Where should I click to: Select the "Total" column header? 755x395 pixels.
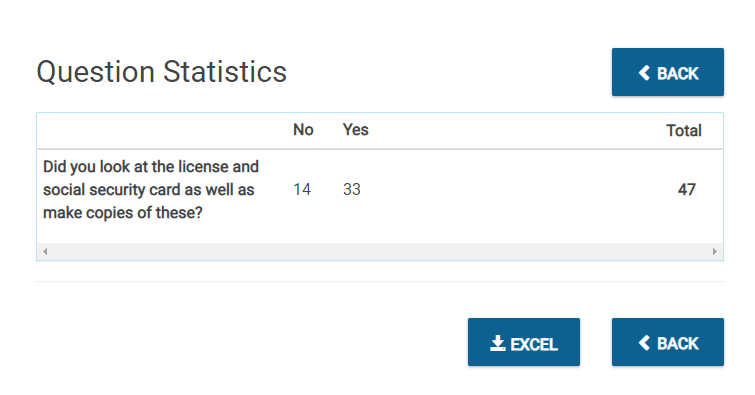(684, 131)
